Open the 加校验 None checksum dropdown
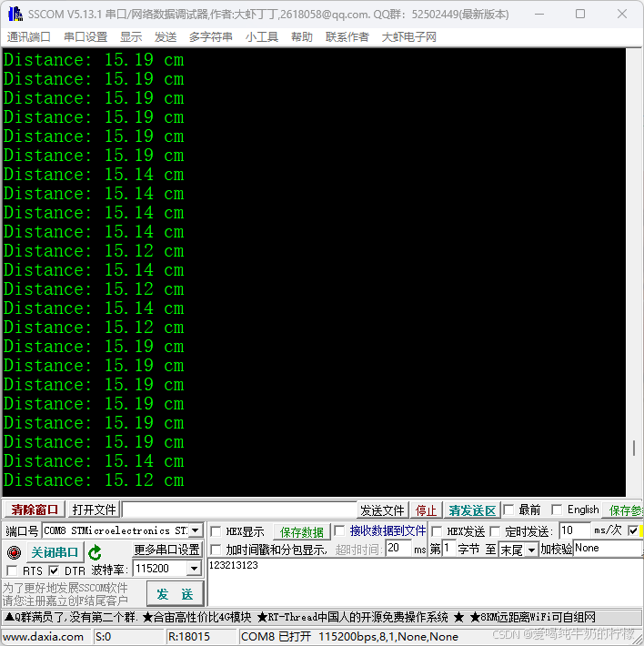 point(608,549)
